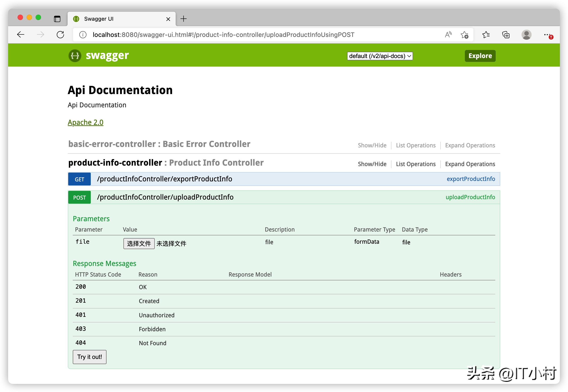Click the 未选择文件 no-file-selected label

pos(171,244)
